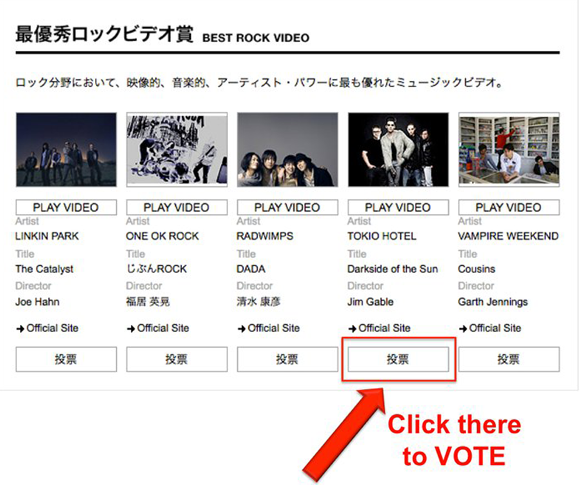Viewport: 580px width, 489px height.
Task: Click the ONE OK ROCK illustrated thumbnail
Action: [x=177, y=150]
